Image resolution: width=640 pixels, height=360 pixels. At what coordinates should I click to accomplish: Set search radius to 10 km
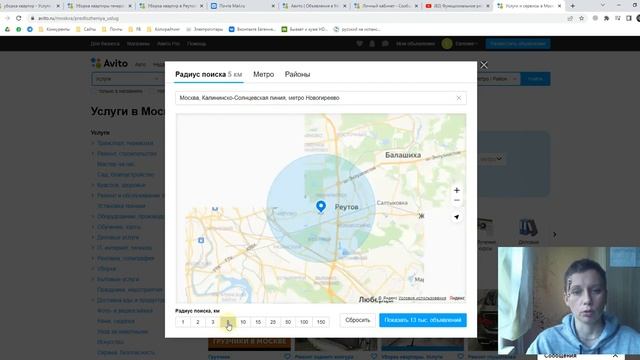tap(243, 322)
